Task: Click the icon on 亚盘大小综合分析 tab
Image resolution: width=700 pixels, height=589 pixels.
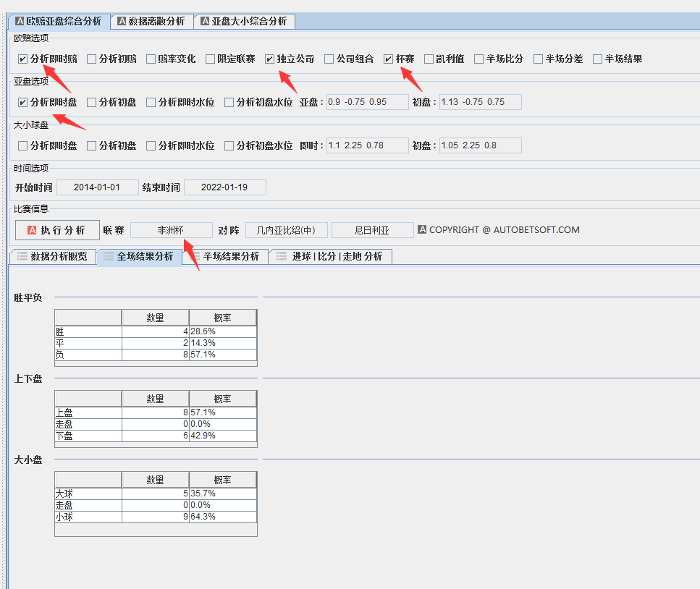Action: pyautogui.click(x=205, y=21)
